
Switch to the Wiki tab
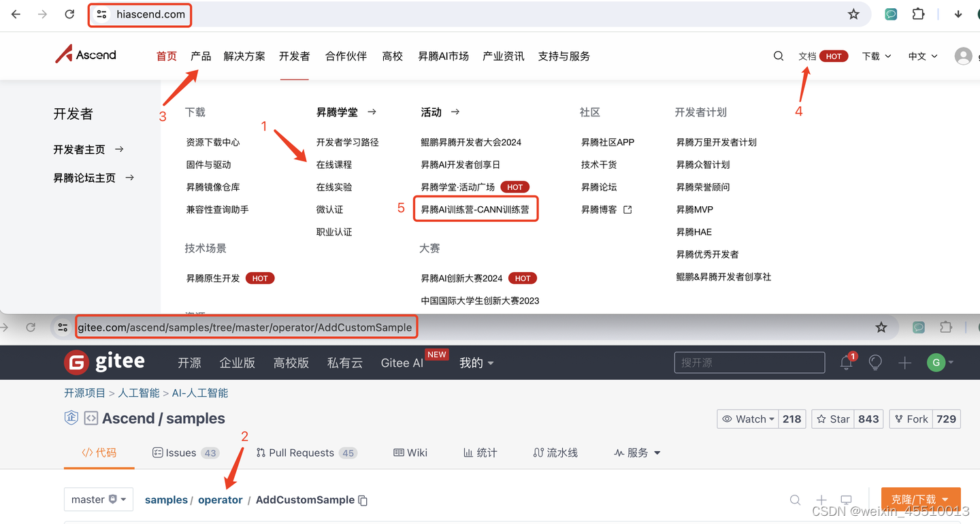coord(410,453)
